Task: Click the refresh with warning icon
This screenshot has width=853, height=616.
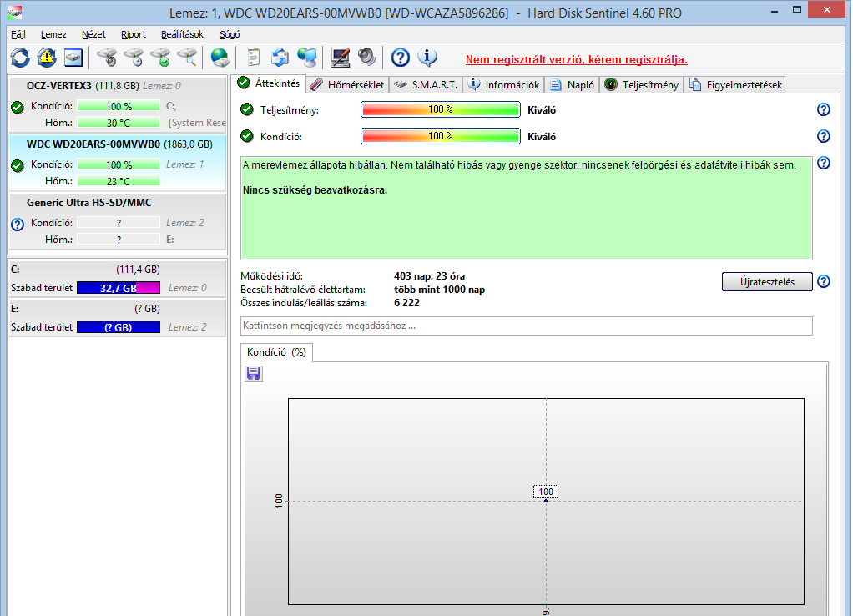Action: 47,57
